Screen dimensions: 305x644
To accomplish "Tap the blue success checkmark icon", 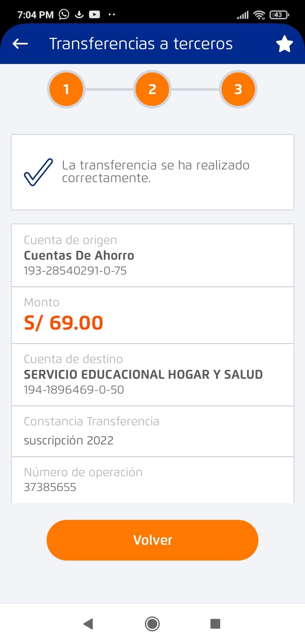I will click(39, 172).
